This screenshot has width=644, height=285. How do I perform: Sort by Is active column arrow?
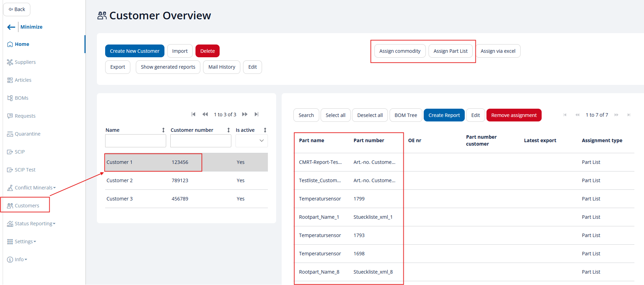click(x=265, y=130)
